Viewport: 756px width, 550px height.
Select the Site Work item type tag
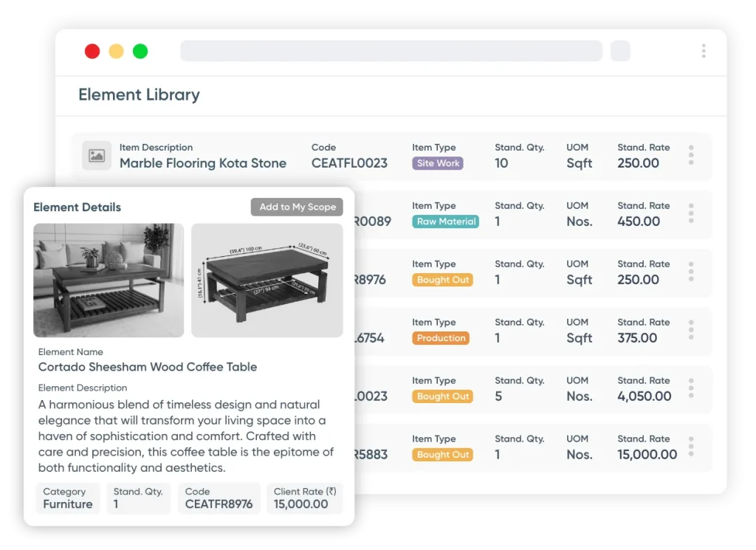click(438, 164)
